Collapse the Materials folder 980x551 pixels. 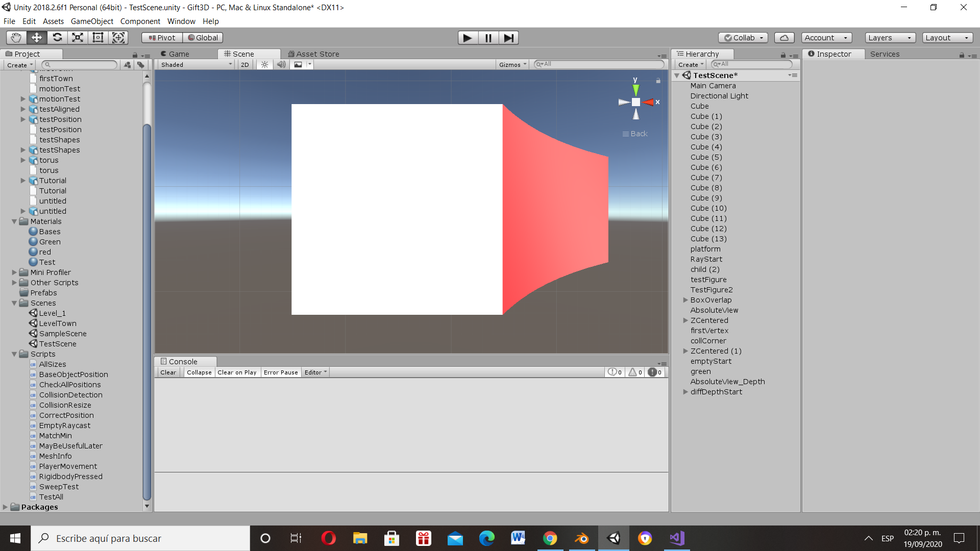tap(14, 221)
